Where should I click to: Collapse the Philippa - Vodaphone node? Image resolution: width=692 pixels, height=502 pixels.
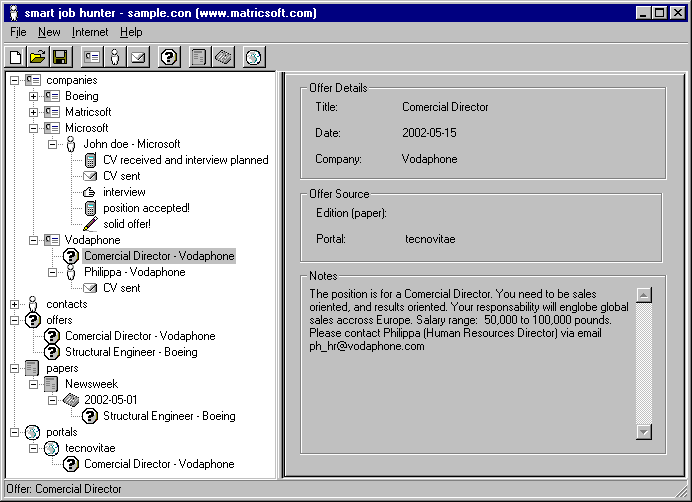tap(53, 272)
